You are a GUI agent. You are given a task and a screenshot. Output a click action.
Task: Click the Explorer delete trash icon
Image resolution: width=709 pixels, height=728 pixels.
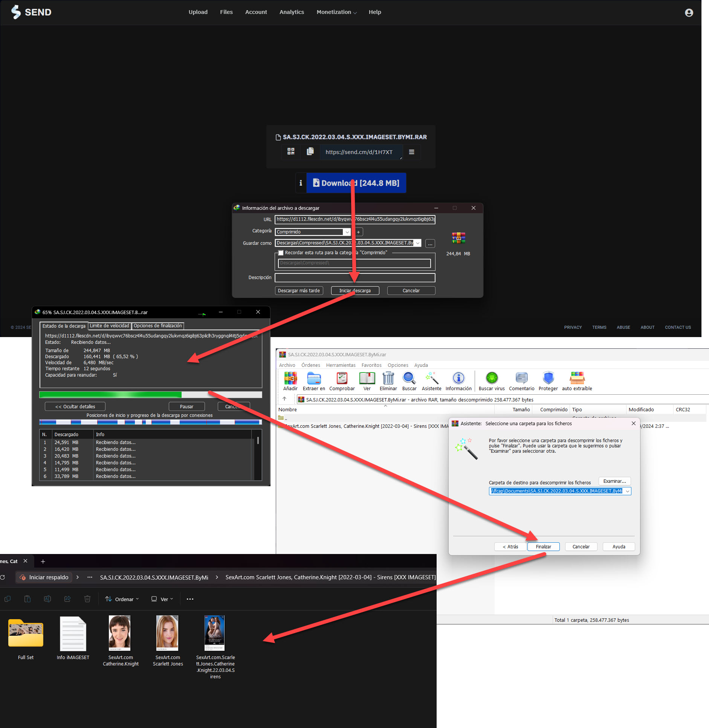[87, 599]
